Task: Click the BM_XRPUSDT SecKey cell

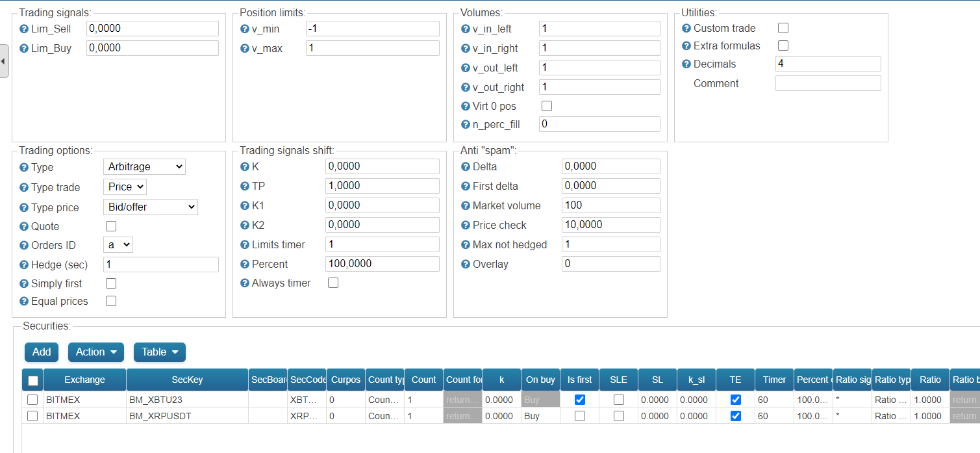Action: point(187,416)
